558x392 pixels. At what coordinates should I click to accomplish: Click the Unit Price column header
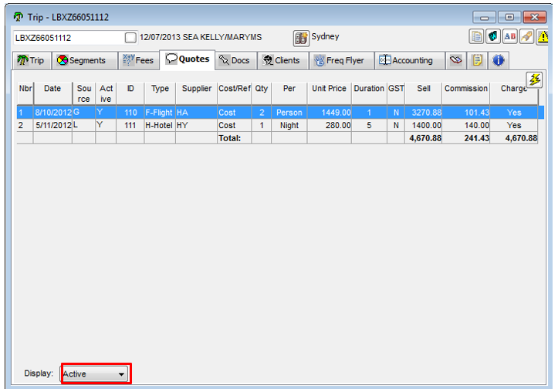point(330,93)
